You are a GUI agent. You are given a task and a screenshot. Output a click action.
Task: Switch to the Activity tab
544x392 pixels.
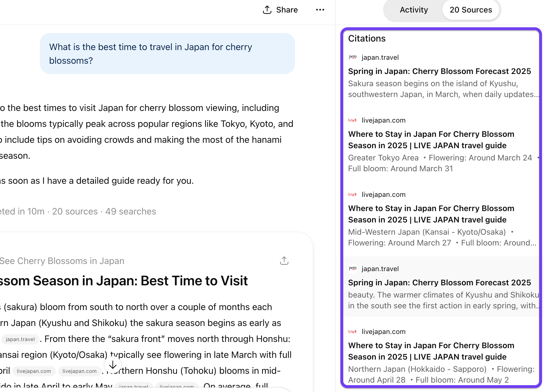tap(414, 10)
